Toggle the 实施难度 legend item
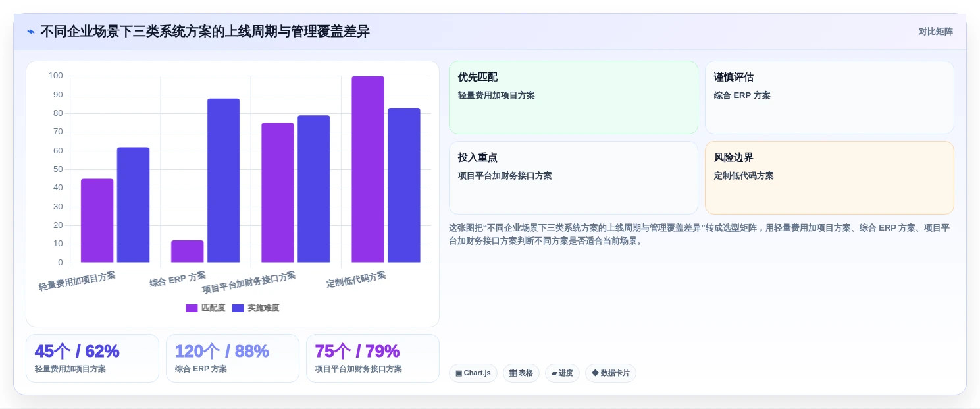 [x=255, y=308]
